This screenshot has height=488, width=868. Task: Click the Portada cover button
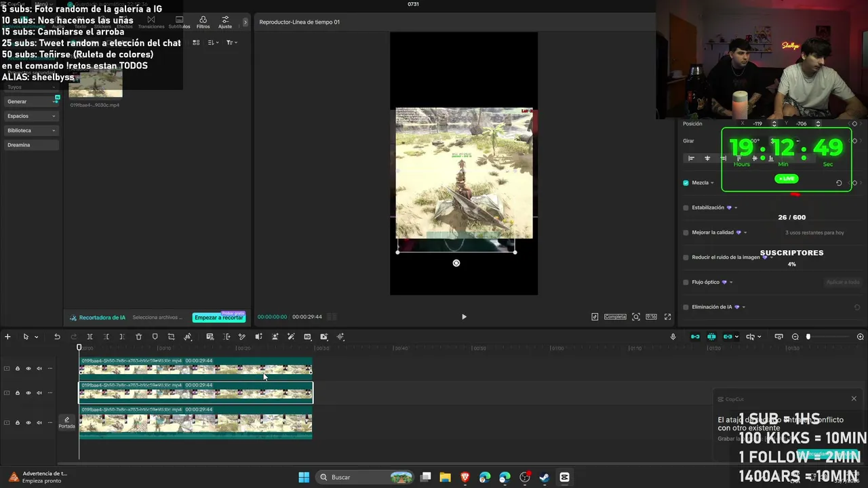tap(66, 423)
